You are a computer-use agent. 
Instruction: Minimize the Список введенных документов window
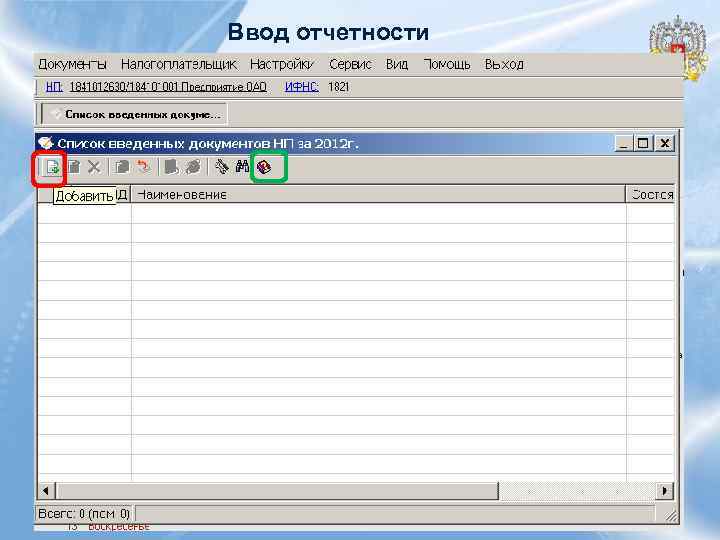coord(623,143)
